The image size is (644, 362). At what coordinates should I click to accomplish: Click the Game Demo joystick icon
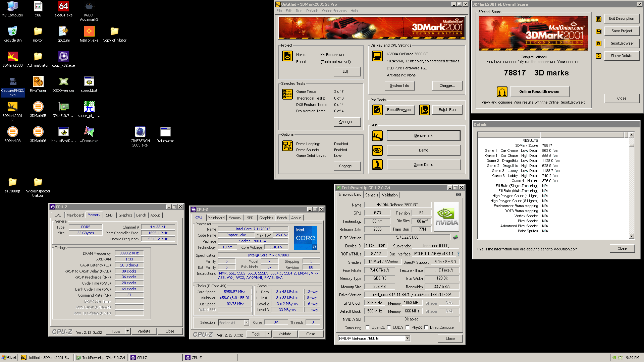coord(377,165)
